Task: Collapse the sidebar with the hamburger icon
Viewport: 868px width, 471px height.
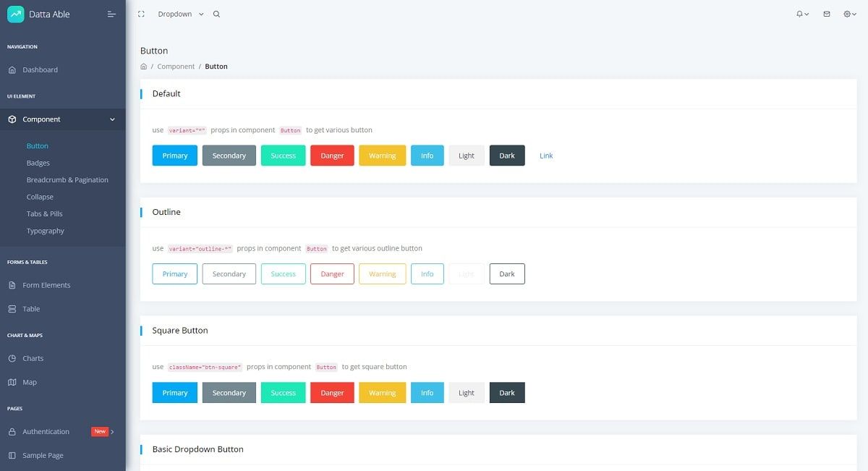Action: [111, 13]
